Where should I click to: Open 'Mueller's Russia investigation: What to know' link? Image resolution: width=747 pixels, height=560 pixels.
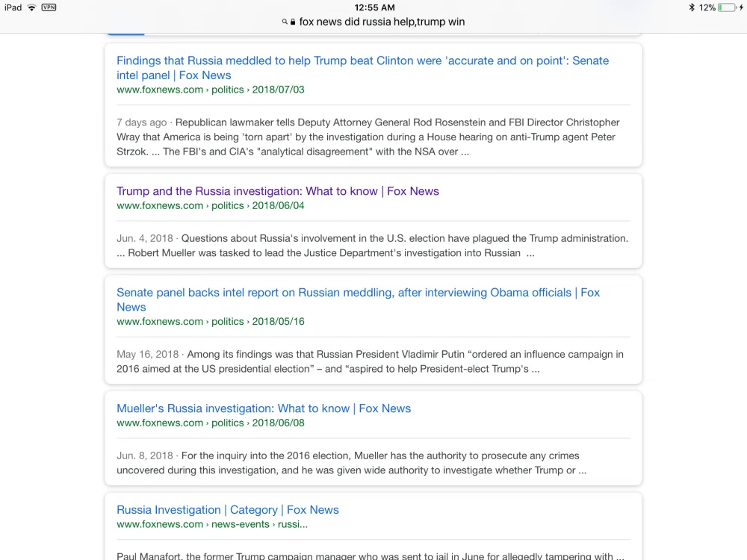point(264,408)
